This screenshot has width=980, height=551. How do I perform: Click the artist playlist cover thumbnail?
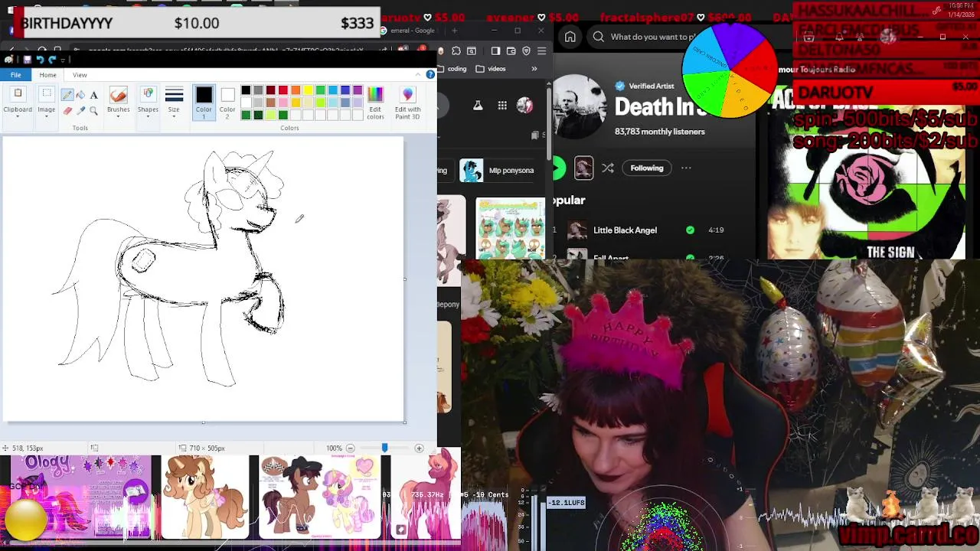(583, 168)
